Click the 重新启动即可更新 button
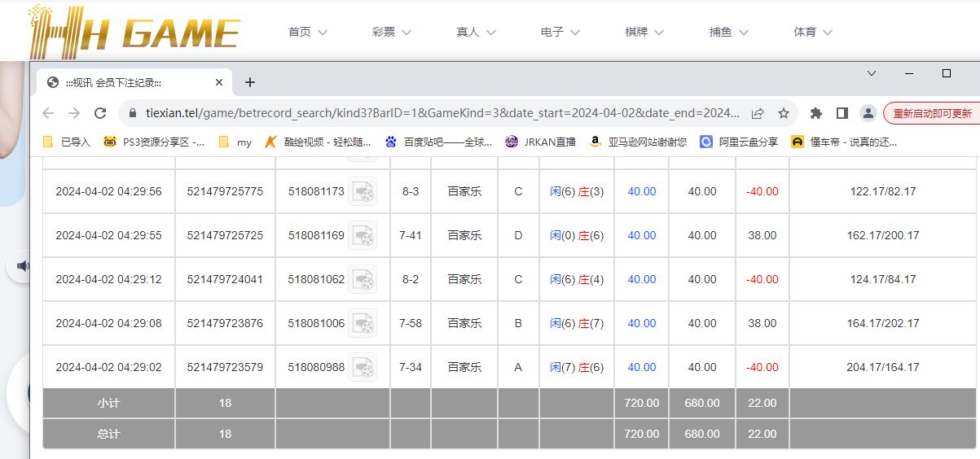 point(932,113)
